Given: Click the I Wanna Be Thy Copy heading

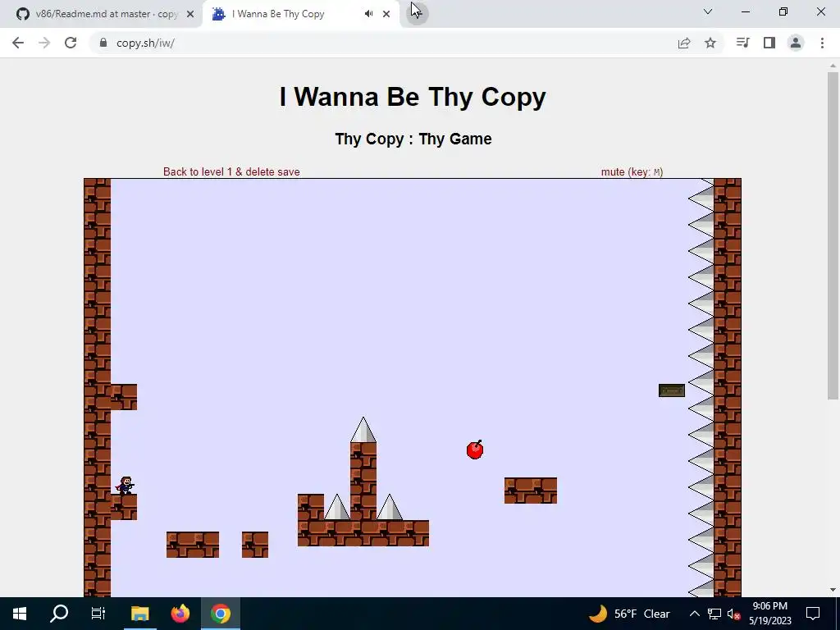Looking at the screenshot, I should pyautogui.click(x=413, y=97).
